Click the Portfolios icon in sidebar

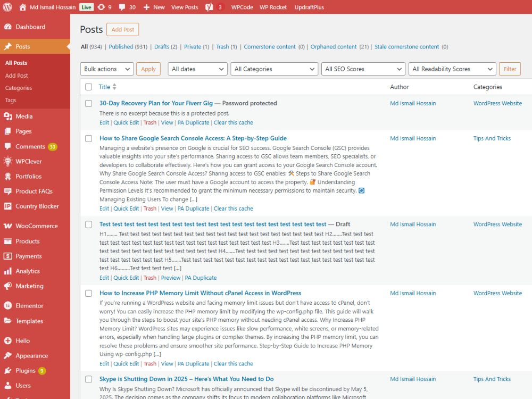[x=8, y=177]
